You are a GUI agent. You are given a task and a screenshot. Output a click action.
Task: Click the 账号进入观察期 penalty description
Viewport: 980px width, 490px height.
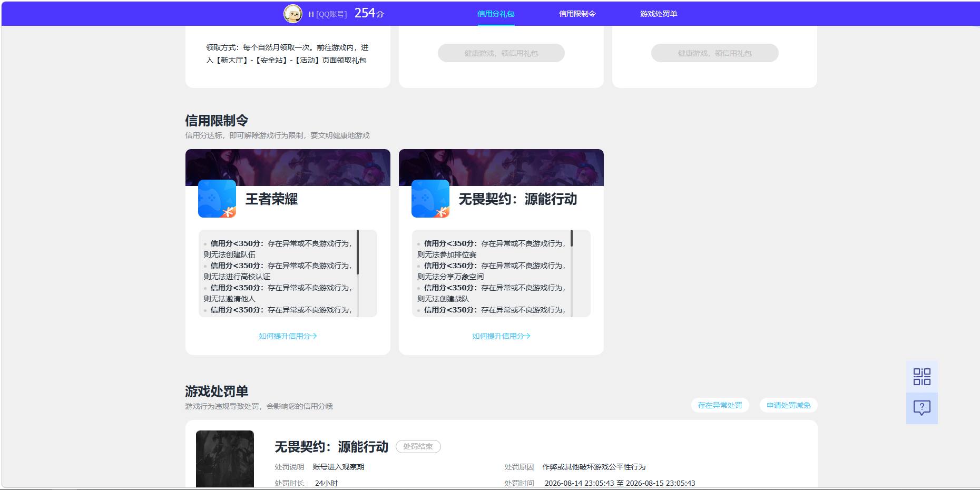point(338,467)
